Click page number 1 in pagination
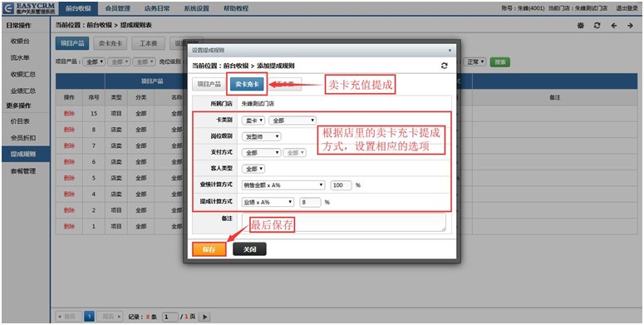The height and width of the screenshot is (325, 644). [89, 317]
